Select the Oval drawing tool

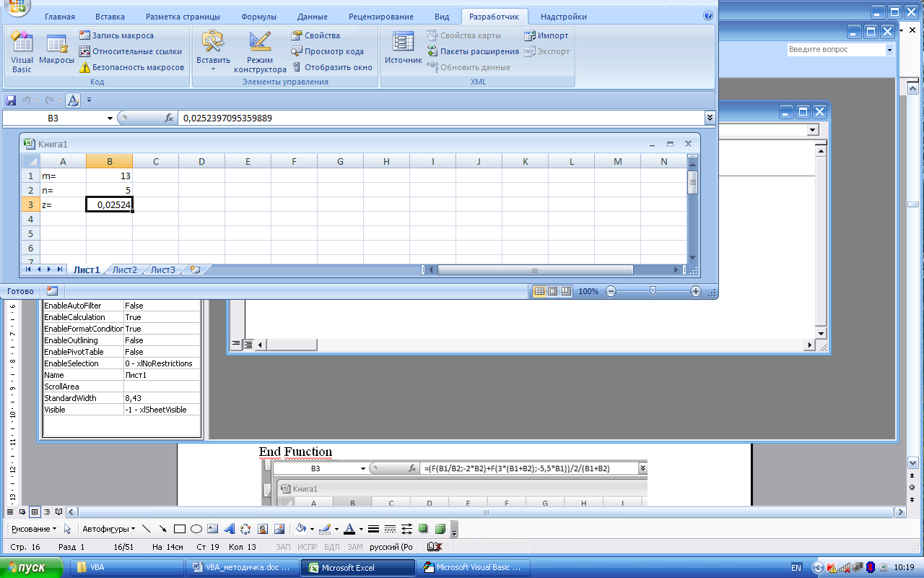[x=196, y=529]
